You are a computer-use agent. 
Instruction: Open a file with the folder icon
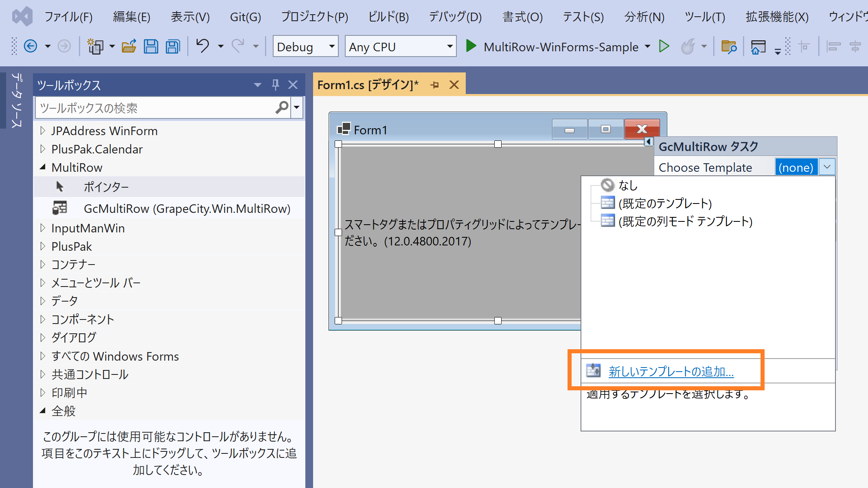coord(129,46)
